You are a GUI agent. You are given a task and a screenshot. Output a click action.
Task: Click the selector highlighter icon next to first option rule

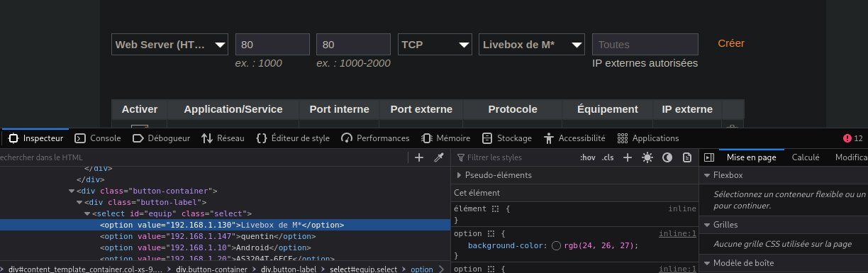pyautogui.click(x=491, y=233)
